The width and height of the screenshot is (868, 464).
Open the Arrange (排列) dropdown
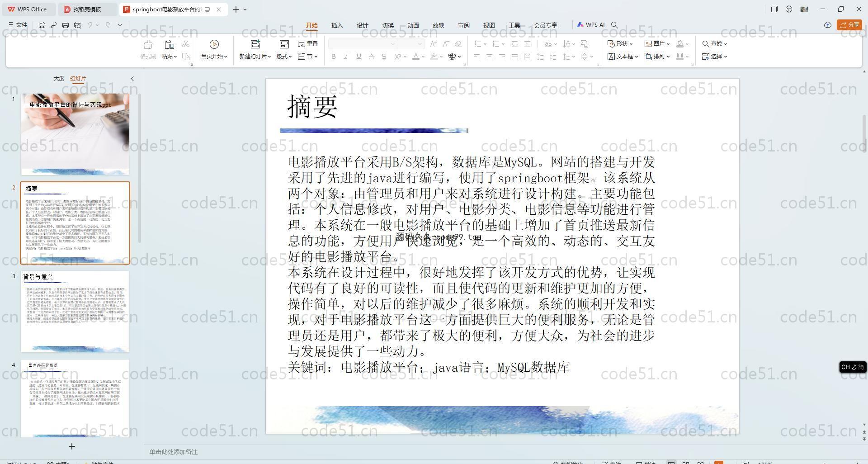pyautogui.click(x=657, y=57)
